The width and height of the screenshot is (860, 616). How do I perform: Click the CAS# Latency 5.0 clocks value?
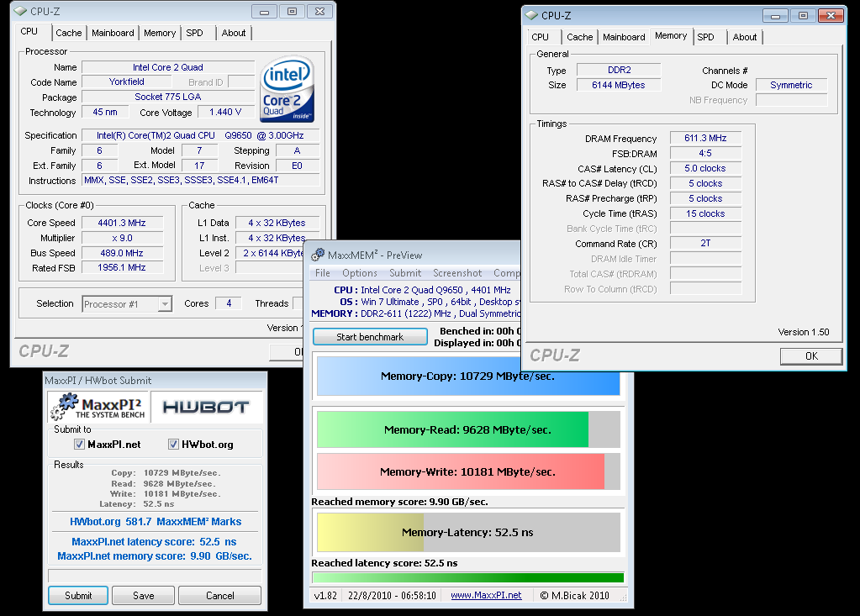tap(705, 168)
